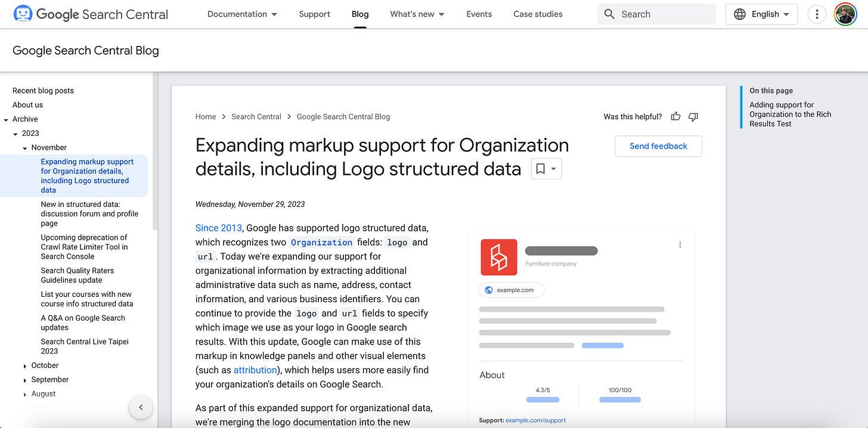Click the Was this helpful? label

click(x=633, y=117)
